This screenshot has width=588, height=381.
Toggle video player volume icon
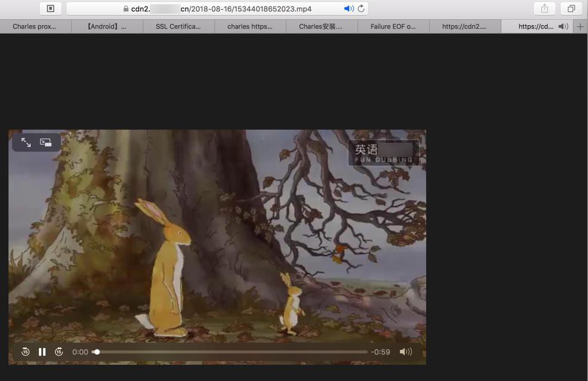(406, 352)
